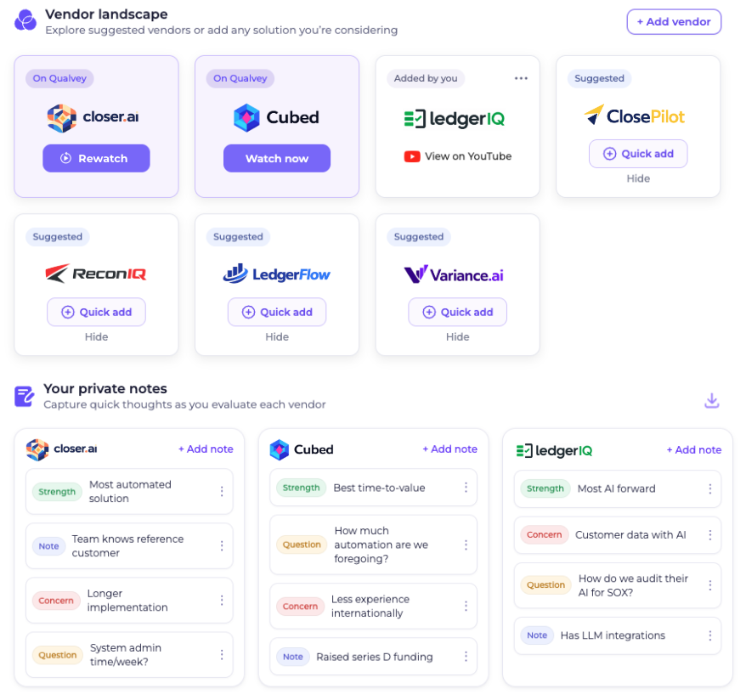
Task: Click the On Qualvey tag on Cubed card
Action: point(240,78)
